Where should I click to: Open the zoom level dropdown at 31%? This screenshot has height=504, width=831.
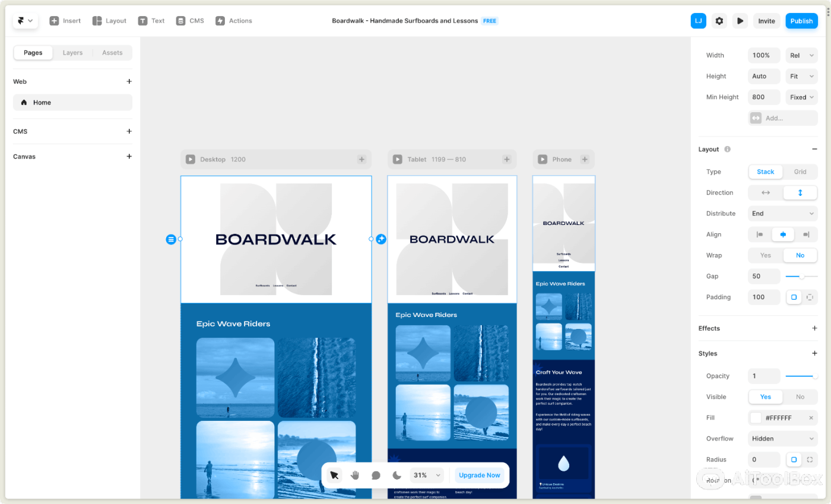coord(426,475)
